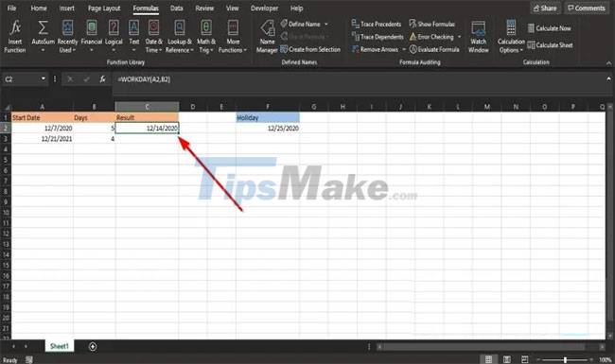Expand the Remove Arrows dropdown arrow
This screenshot has height=364, width=615.
[404, 49]
